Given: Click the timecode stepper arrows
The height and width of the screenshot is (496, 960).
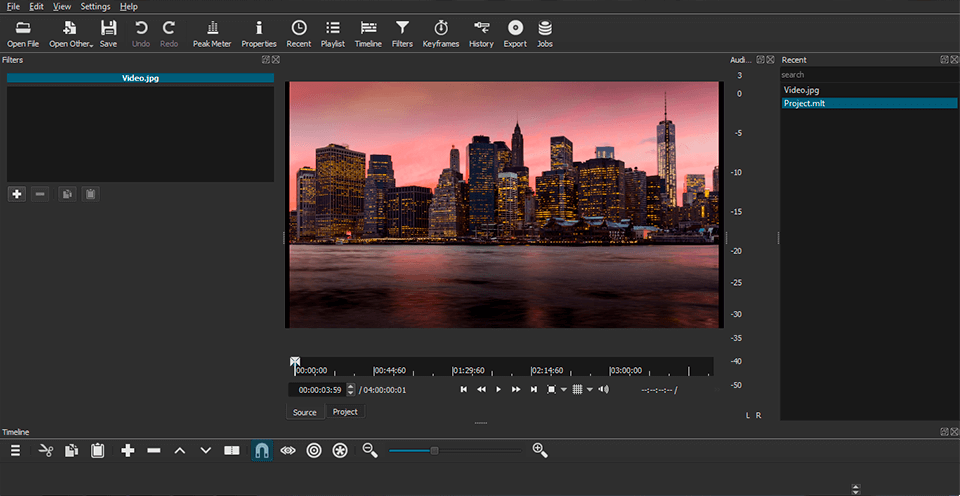Looking at the screenshot, I should (x=351, y=389).
